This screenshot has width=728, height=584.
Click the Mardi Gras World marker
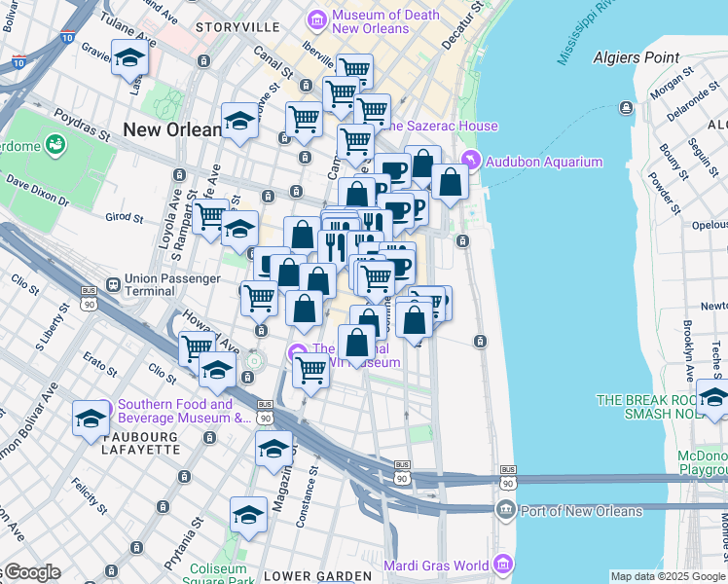503,565
